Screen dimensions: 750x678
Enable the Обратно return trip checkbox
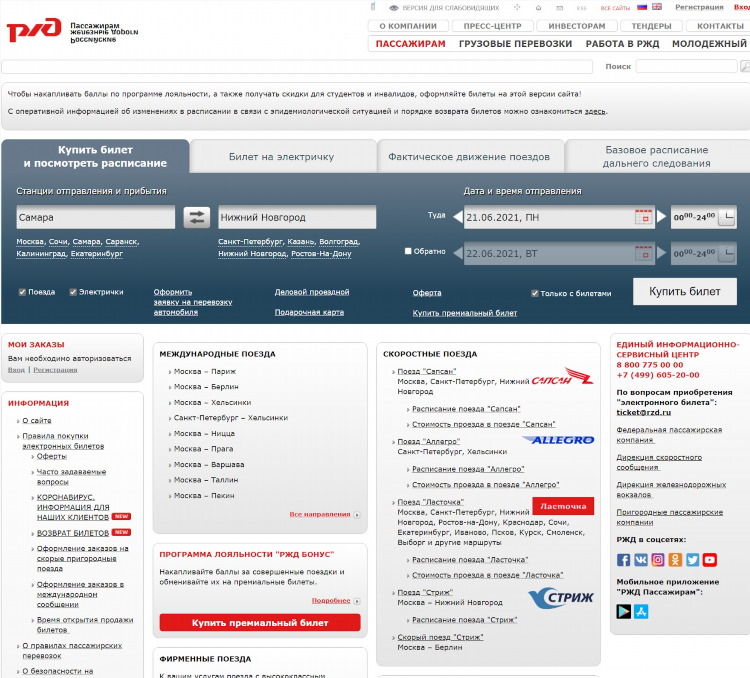(x=408, y=251)
